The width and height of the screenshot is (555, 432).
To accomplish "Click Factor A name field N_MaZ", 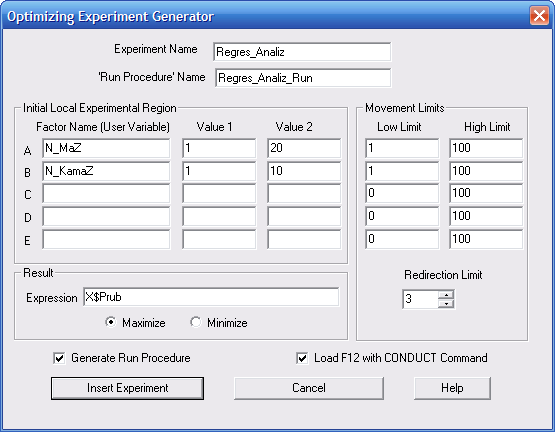I will coord(106,148).
